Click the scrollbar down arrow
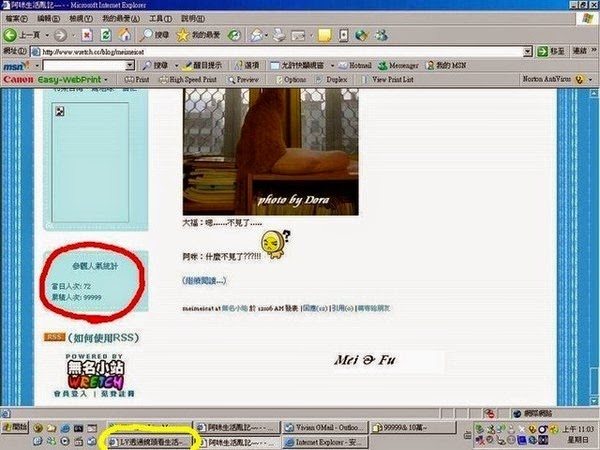The height and width of the screenshot is (450, 600). [x=594, y=401]
